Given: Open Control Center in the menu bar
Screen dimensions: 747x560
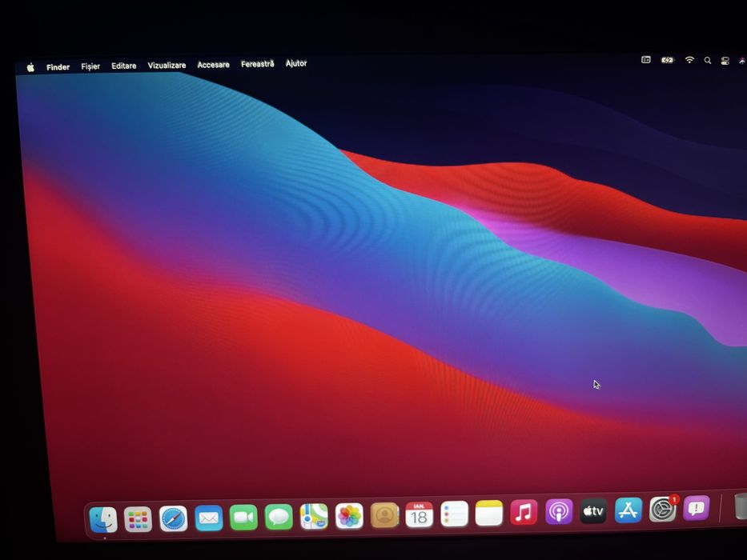Looking at the screenshot, I should tap(725, 61).
